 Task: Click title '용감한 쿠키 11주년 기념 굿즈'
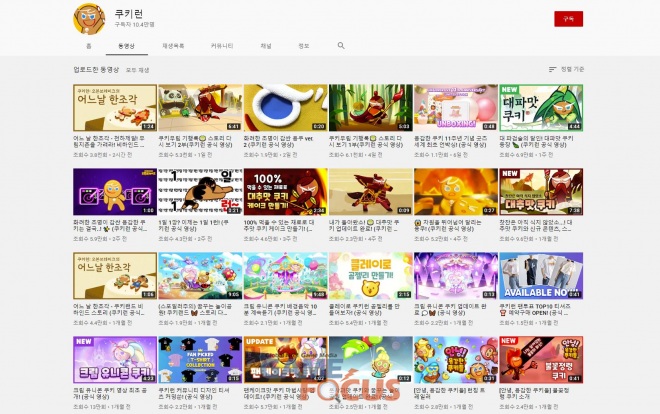coord(451,141)
